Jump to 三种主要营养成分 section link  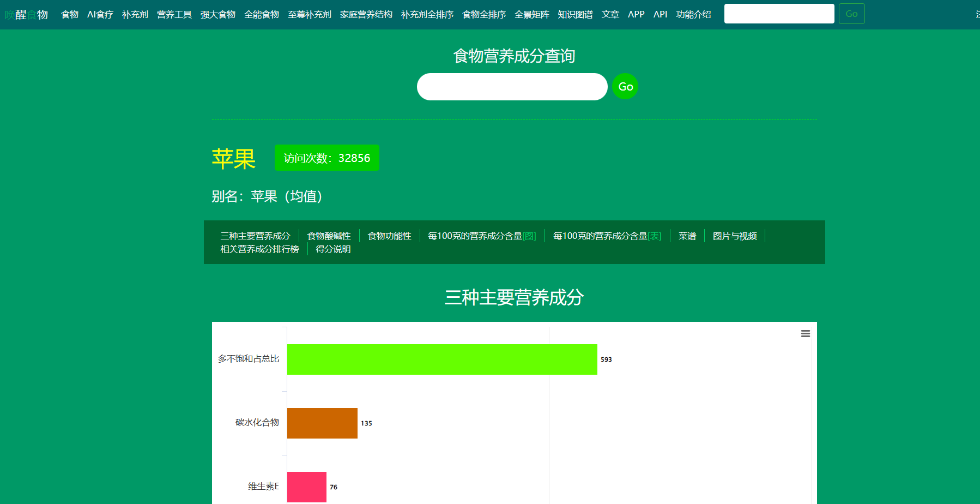click(x=255, y=236)
